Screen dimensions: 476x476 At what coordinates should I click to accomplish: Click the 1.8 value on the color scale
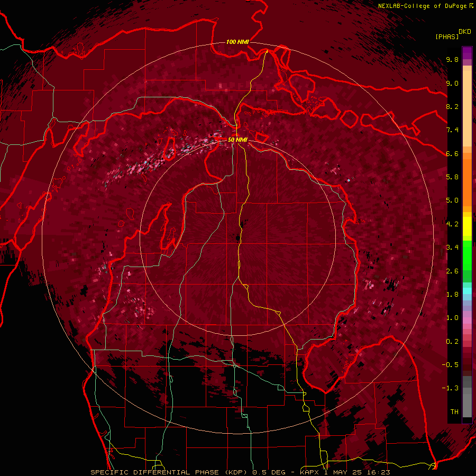[x=452, y=295]
